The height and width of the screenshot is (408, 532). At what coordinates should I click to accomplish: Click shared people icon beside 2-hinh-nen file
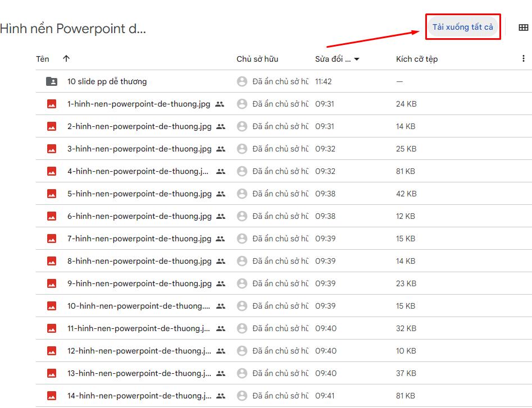pos(220,126)
